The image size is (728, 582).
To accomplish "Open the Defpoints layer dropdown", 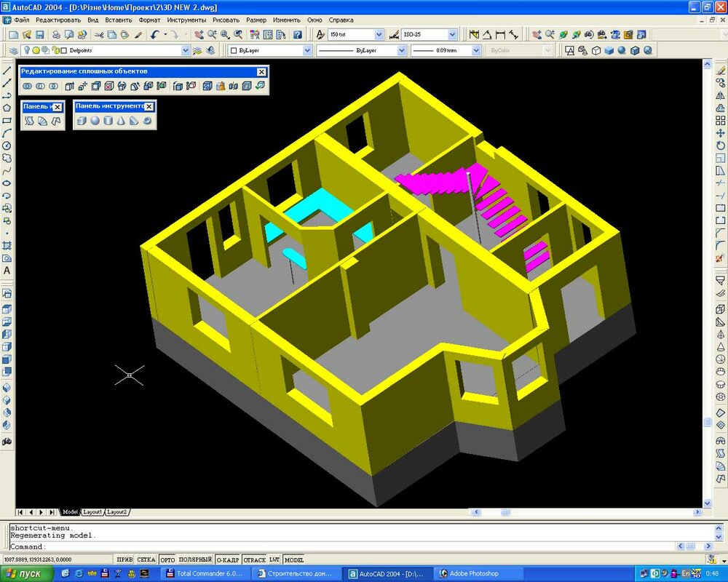I will 184,50.
